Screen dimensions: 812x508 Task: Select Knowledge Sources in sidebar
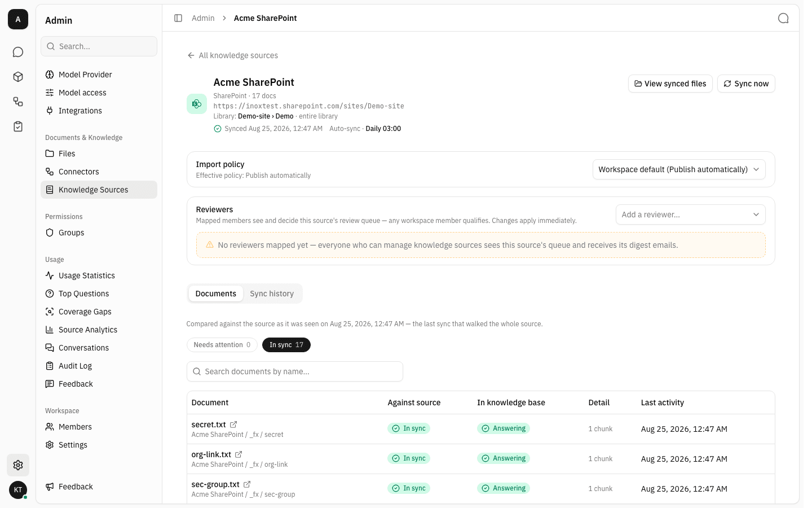pyautogui.click(x=99, y=190)
